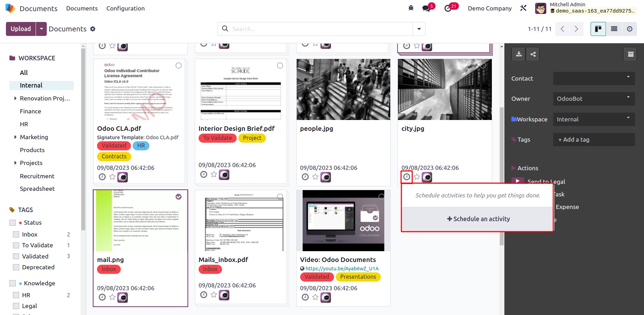Screen dimensions: 644x315
Task: Click the Presentations tag on video card
Action: pos(358,277)
